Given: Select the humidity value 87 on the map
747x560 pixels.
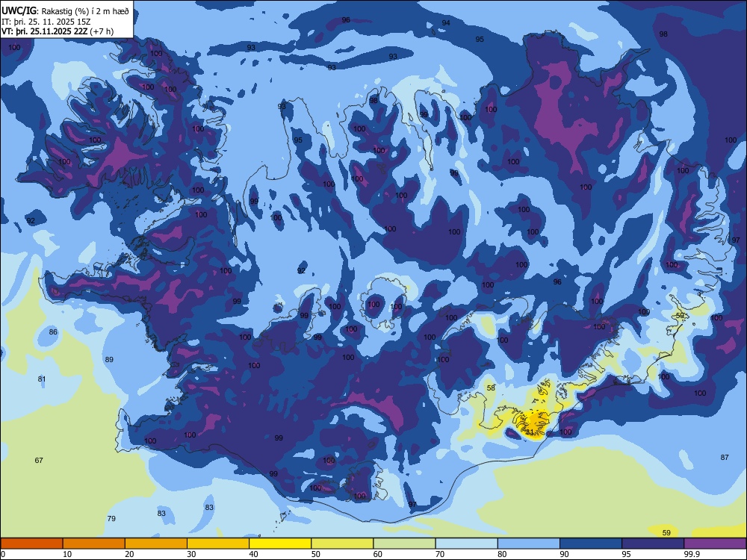Looking at the screenshot, I should pyautogui.click(x=725, y=457).
